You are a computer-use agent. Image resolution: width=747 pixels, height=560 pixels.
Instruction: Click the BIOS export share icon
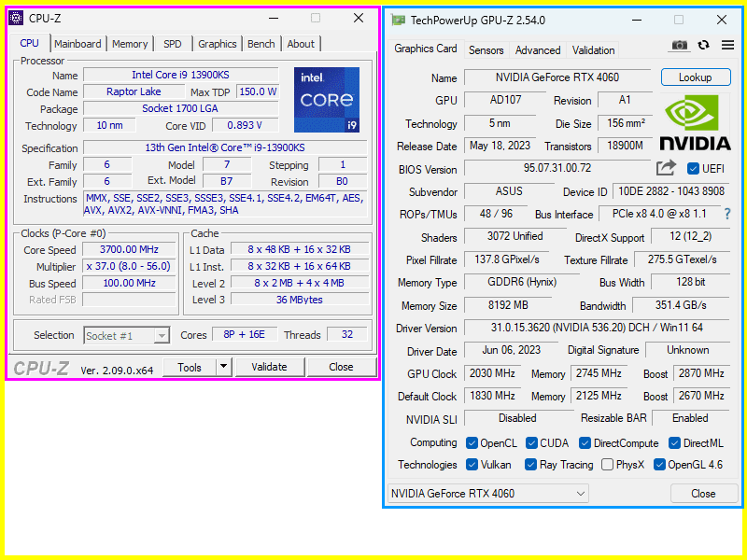coord(666,168)
